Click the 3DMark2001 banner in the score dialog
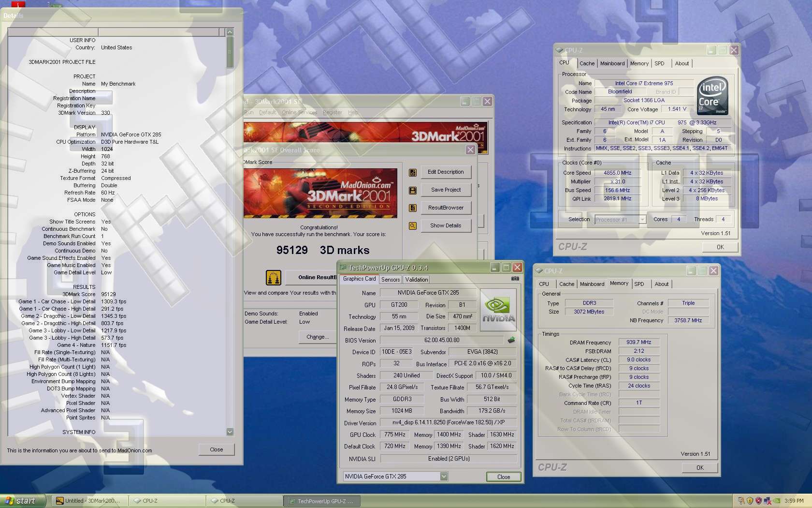 click(x=320, y=193)
